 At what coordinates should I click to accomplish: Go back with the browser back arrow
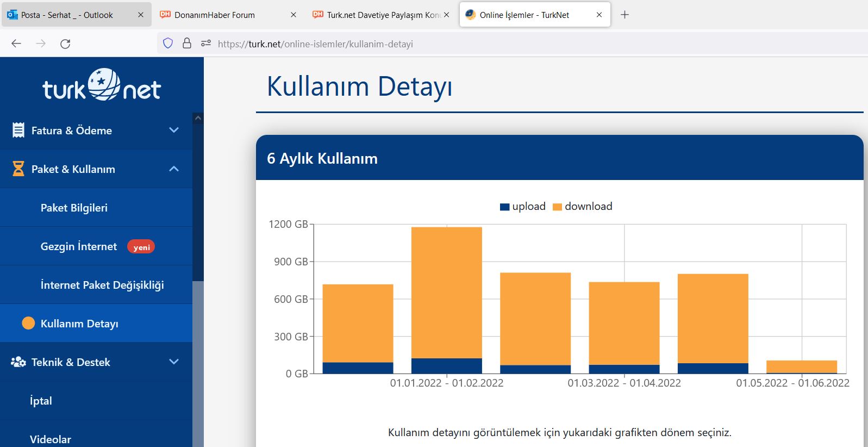click(16, 44)
